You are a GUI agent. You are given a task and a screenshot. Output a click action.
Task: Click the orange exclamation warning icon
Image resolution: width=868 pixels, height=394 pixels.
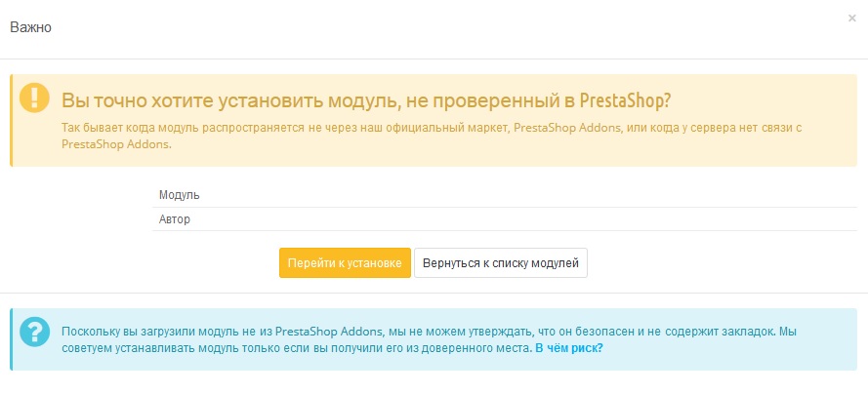(34, 98)
